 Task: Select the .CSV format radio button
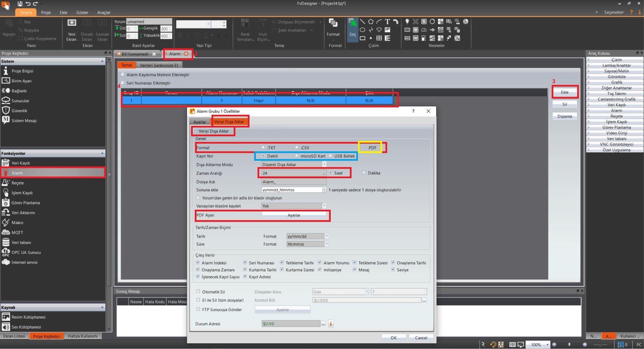coord(297,147)
